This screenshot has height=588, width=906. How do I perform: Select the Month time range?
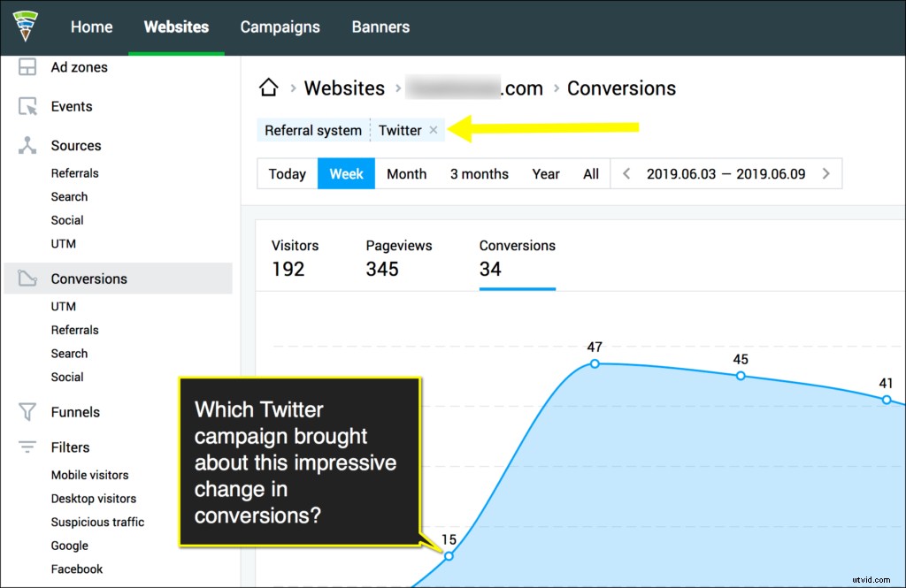(407, 173)
